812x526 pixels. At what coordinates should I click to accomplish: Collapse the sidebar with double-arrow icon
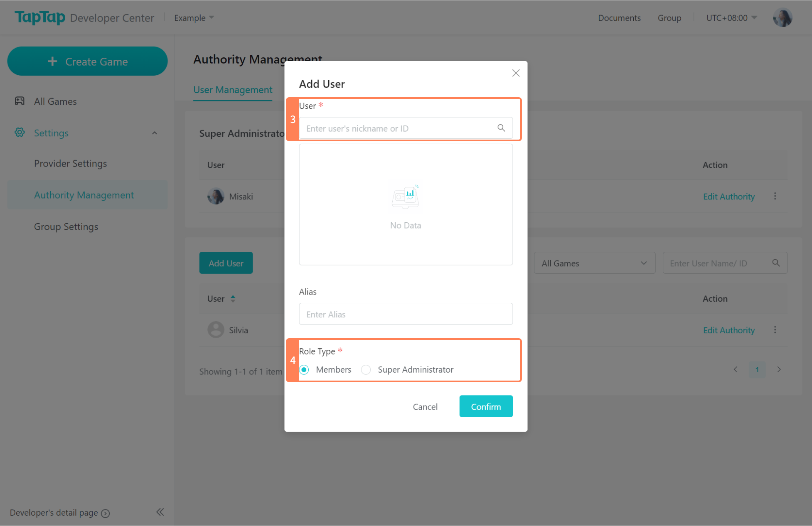point(160,512)
